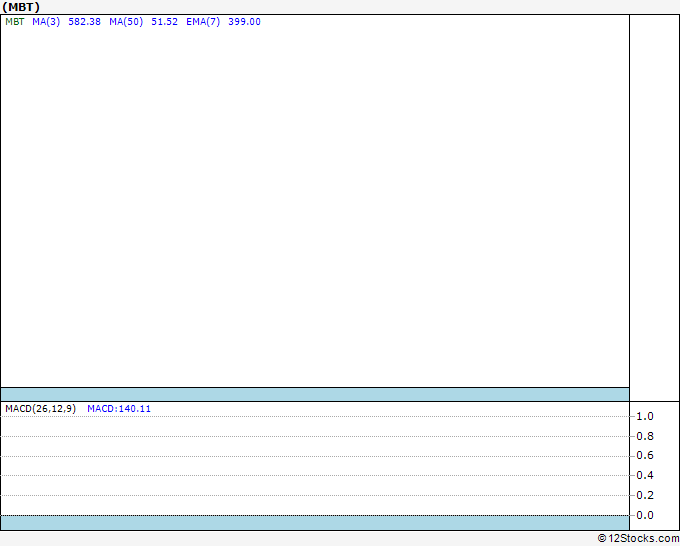The height and width of the screenshot is (546, 680).
Task: Click the 582.38 moving average value
Action: click(84, 22)
